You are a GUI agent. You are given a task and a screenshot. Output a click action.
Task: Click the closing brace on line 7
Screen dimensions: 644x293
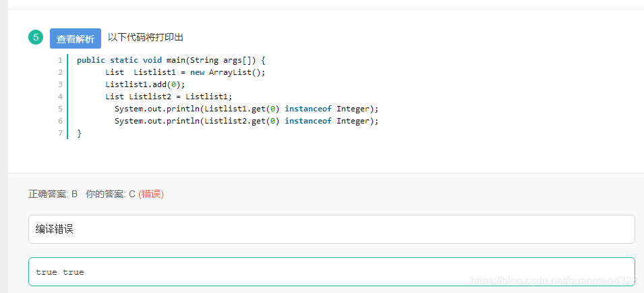(80, 133)
